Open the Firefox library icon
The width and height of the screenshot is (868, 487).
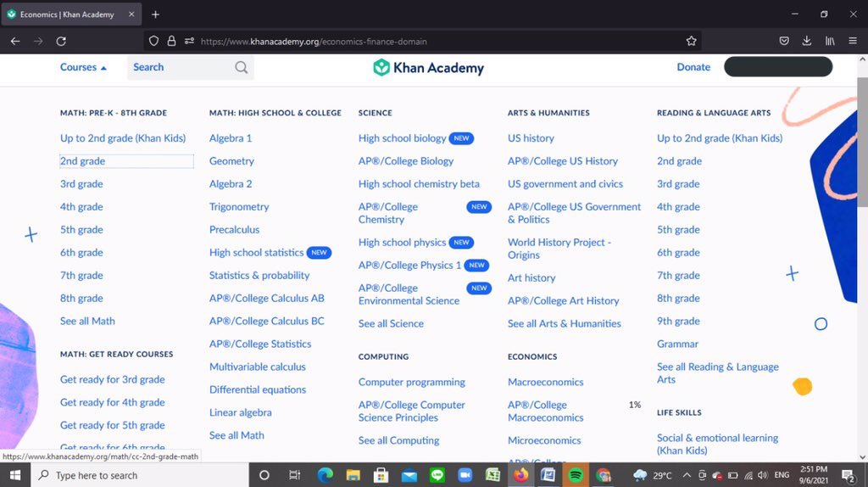(x=830, y=41)
